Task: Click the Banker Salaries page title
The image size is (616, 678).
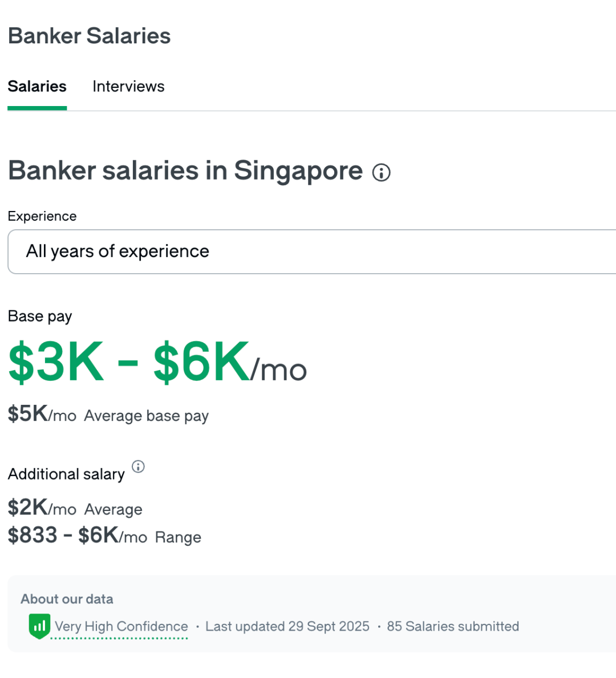Action: click(x=89, y=36)
